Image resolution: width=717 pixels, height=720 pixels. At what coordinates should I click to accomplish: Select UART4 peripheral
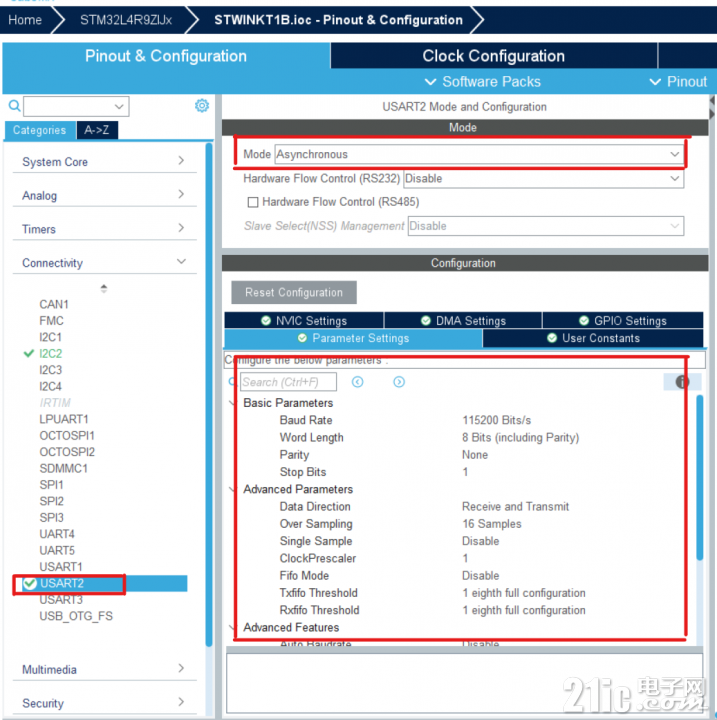point(57,534)
